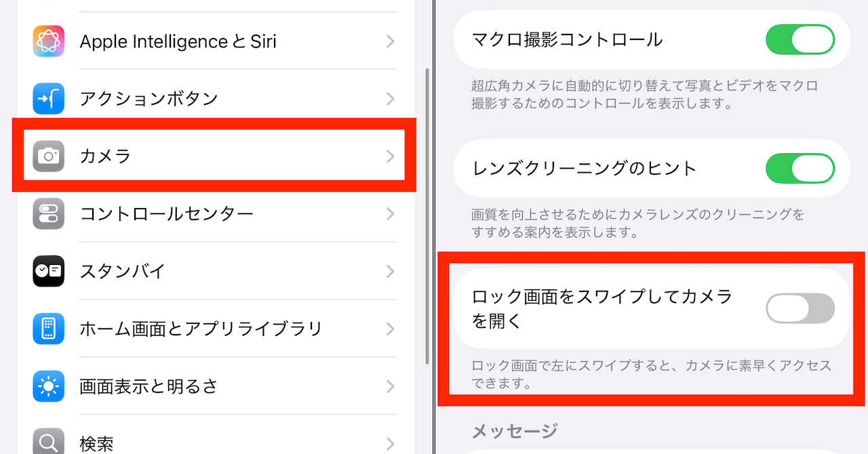Screen dimensions: 868x454
Task: Click the sidebar vertical scrollbar
Action: tap(427, 217)
